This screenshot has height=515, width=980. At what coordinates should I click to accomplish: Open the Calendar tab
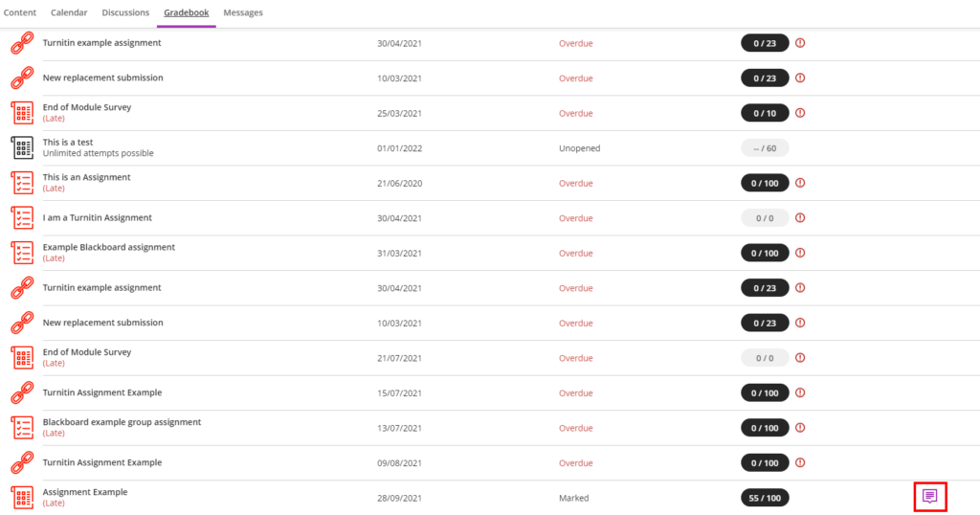(x=69, y=12)
